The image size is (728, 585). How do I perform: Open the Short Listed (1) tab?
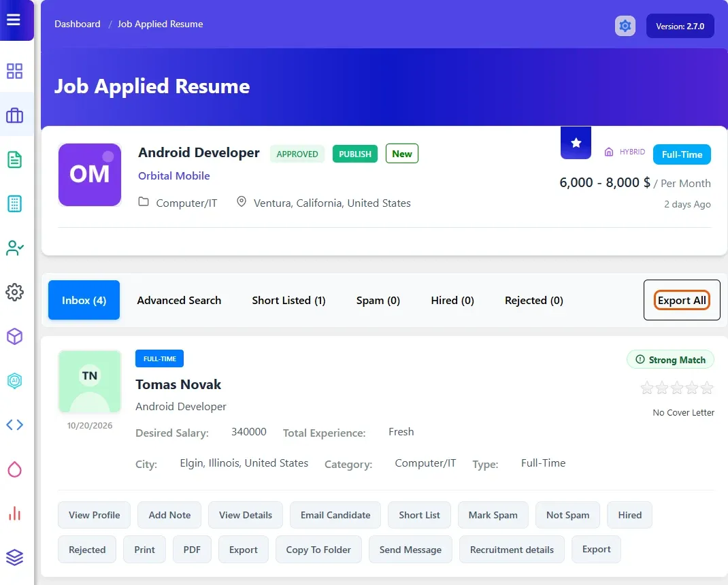tap(288, 300)
